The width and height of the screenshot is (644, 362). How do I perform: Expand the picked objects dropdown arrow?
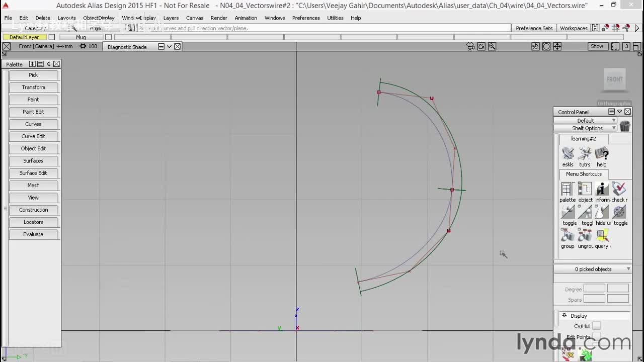pos(628,269)
